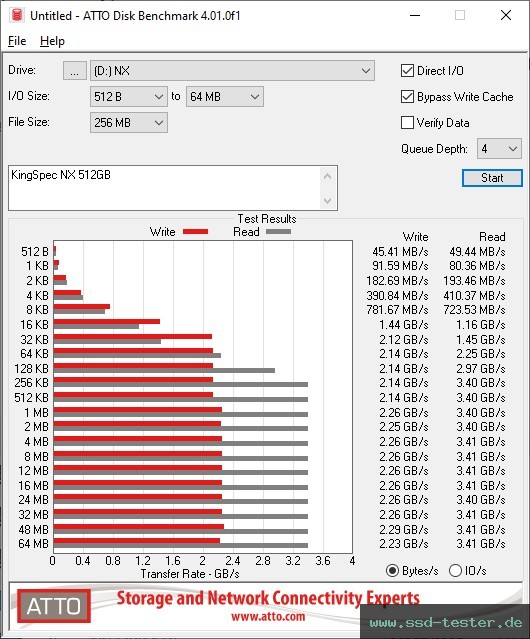Toggle Bypass Write Cache checkbox
Viewport: 530px width, 639px height.
pyautogui.click(x=407, y=97)
